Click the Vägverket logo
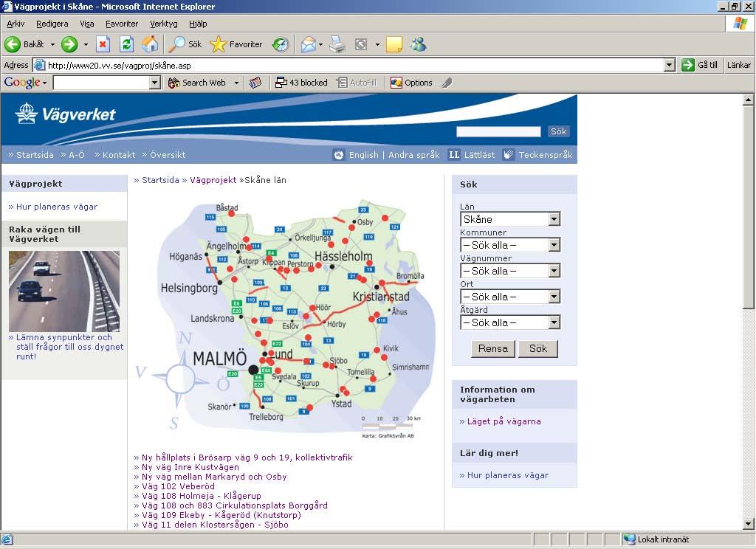This screenshot has height=549, width=756. tap(65, 114)
